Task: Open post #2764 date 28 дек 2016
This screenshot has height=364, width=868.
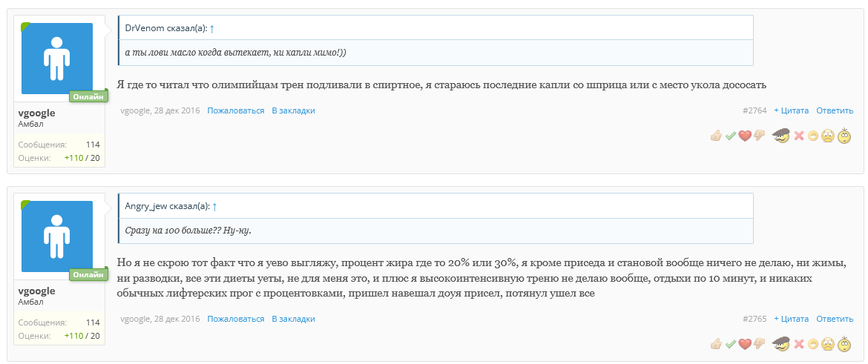Action: pyautogui.click(x=177, y=110)
